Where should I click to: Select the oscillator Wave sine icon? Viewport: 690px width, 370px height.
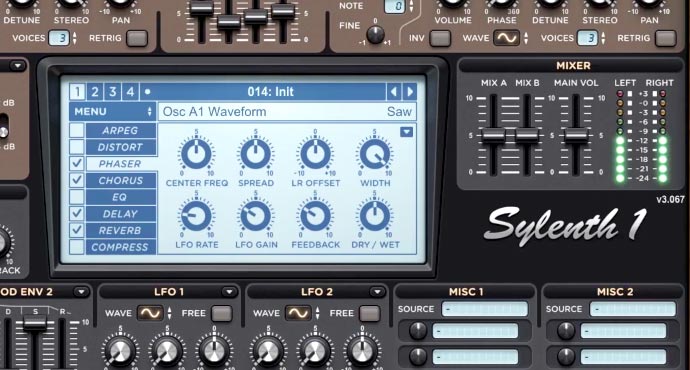click(506, 38)
